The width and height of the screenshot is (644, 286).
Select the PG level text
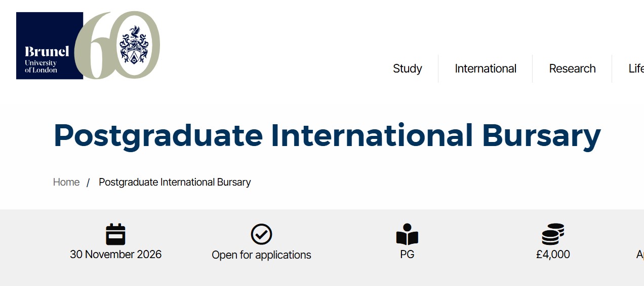click(x=407, y=255)
